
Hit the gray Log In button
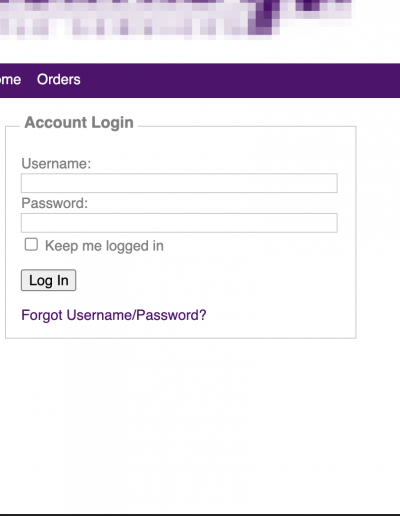click(x=49, y=280)
